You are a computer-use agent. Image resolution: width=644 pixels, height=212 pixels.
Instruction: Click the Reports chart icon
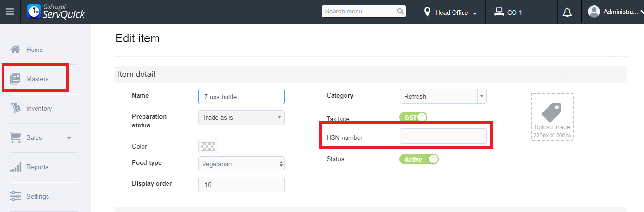click(15, 167)
